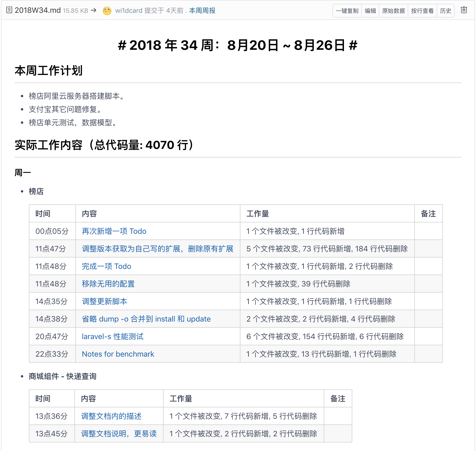Screen dimensions: 476x451
Task: Open wi1dcard's avatar emoji
Action: point(107,11)
